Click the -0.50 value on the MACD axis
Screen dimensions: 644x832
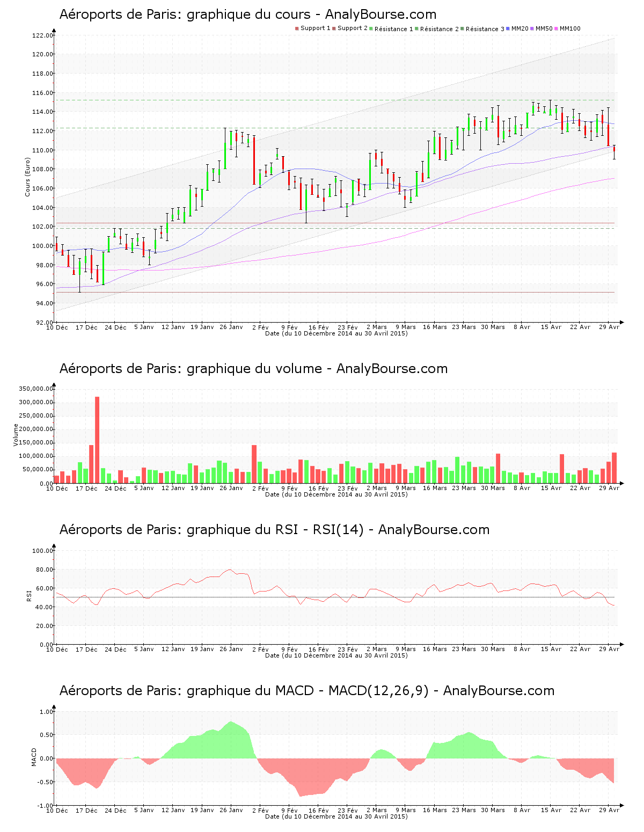(x=44, y=782)
